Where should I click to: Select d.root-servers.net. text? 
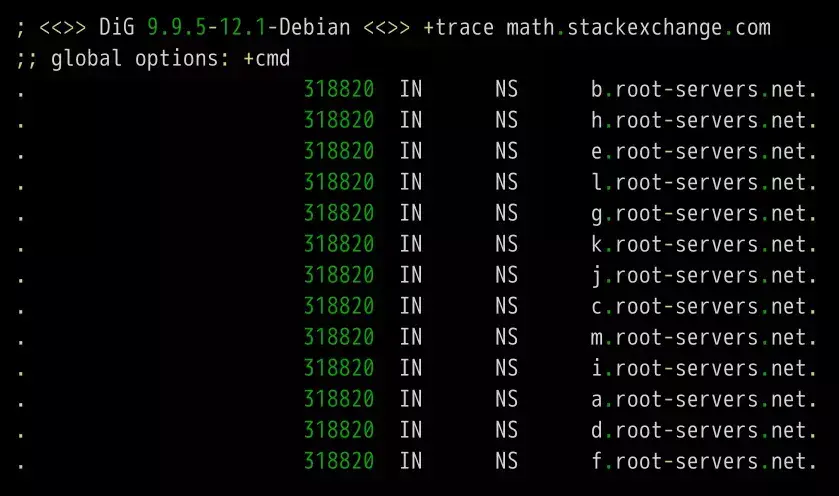pos(704,431)
